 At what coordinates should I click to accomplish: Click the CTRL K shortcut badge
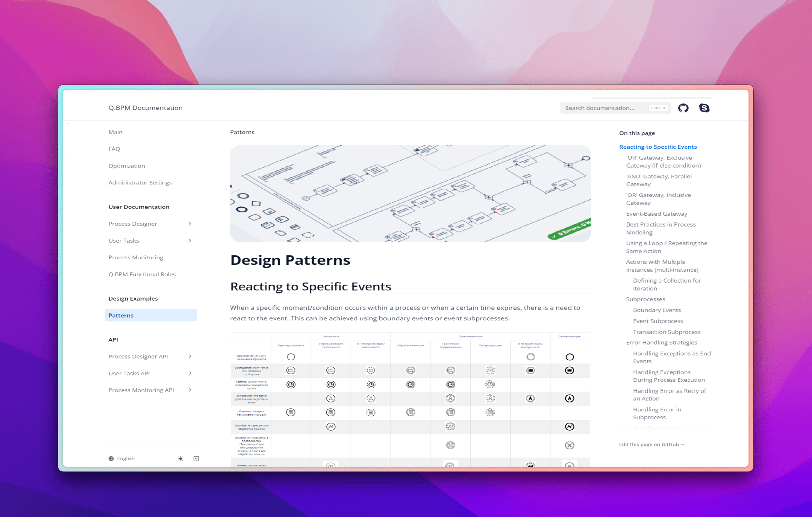[659, 108]
